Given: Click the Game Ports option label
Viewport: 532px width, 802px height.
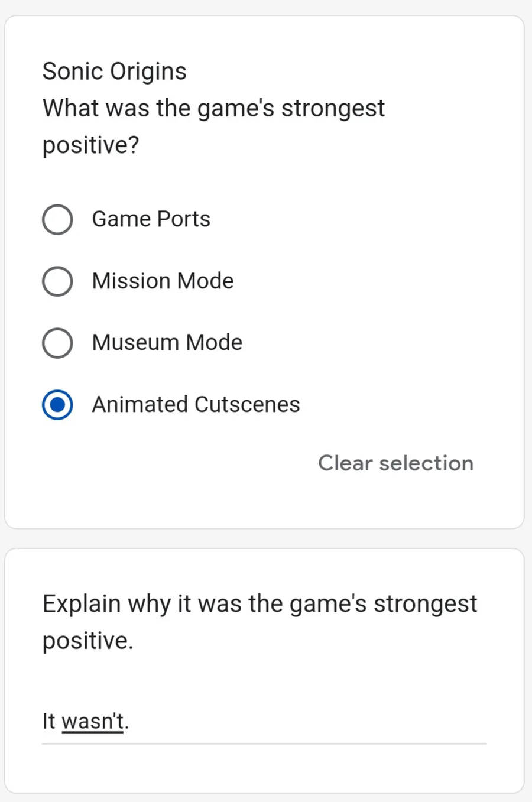Looking at the screenshot, I should click(151, 219).
